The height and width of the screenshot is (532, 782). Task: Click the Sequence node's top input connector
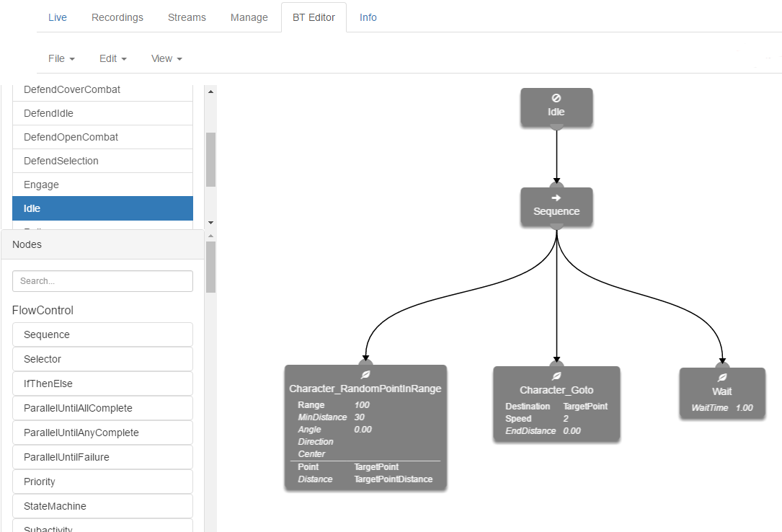pos(556,187)
